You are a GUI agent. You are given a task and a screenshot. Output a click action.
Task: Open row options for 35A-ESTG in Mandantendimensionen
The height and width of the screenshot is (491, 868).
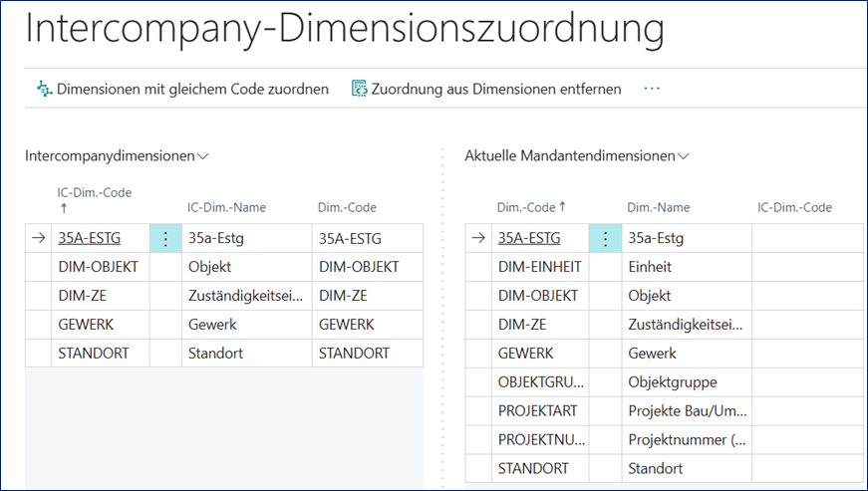(x=605, y=238)
